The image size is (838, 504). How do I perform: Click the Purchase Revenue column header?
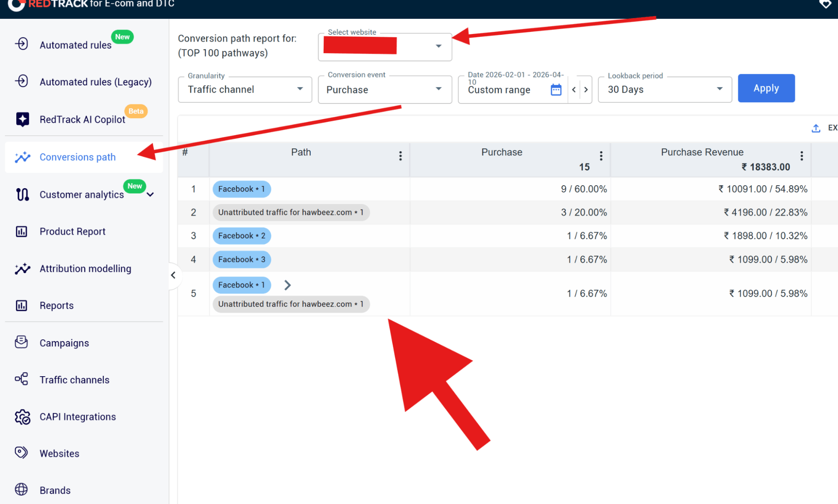tap(702, 152)
